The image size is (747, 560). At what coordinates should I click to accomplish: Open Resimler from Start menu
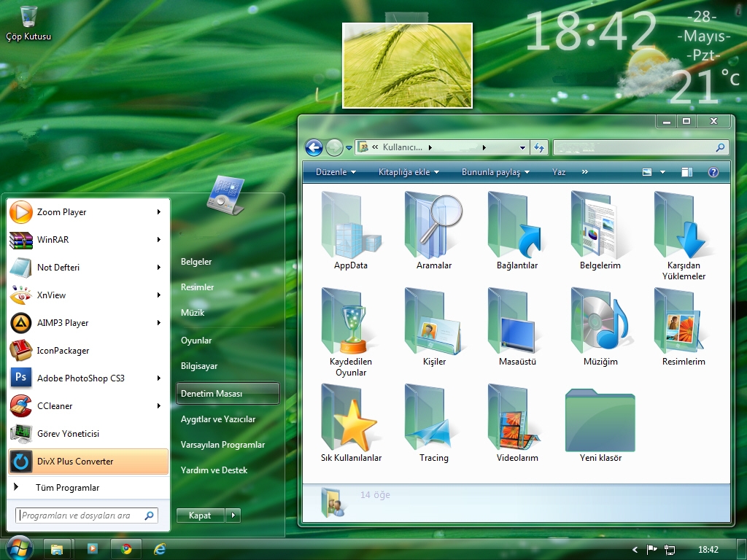coord(197,287)
